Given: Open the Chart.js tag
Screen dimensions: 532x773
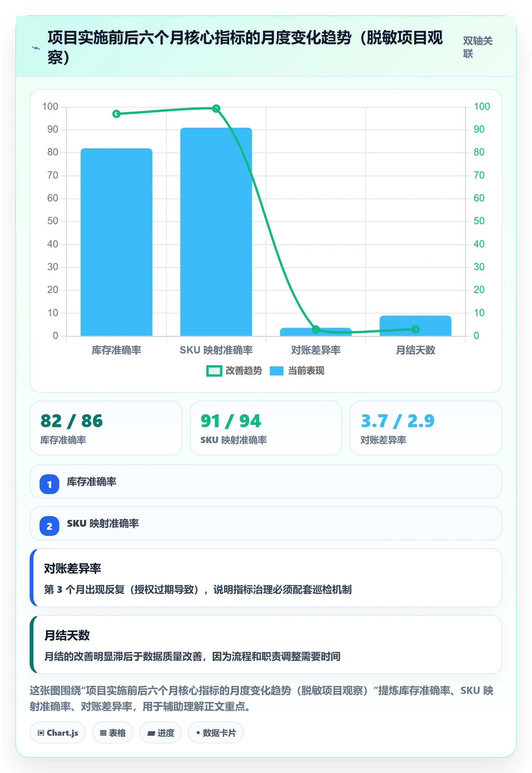Looking at the screenshot, I should (58, 732).
